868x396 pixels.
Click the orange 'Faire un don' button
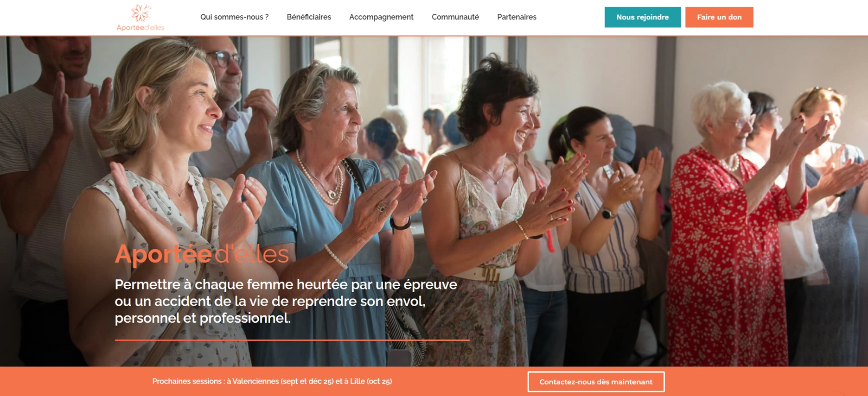pyautogui.click(x=719, y=17)
